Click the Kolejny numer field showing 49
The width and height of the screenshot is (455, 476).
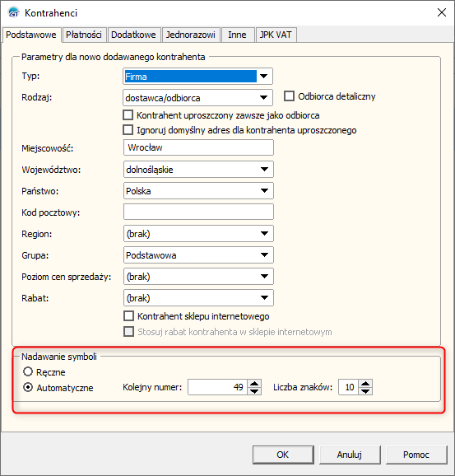pos(217,387)
